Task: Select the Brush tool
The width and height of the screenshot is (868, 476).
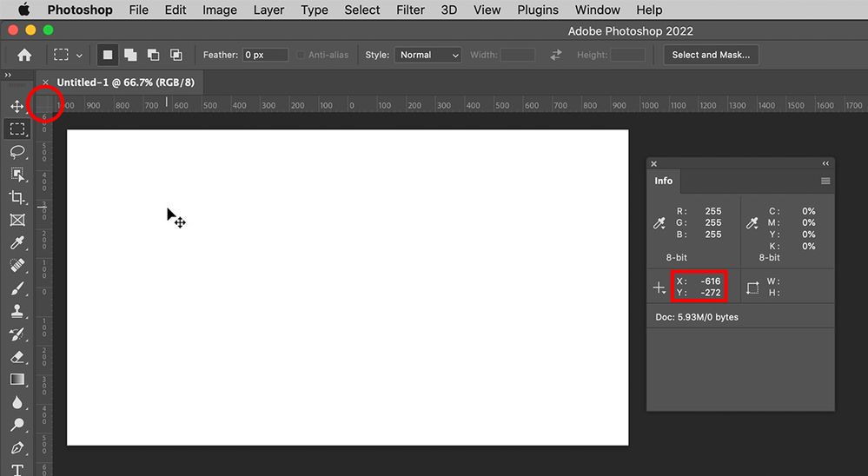Action: coord(17,288)
